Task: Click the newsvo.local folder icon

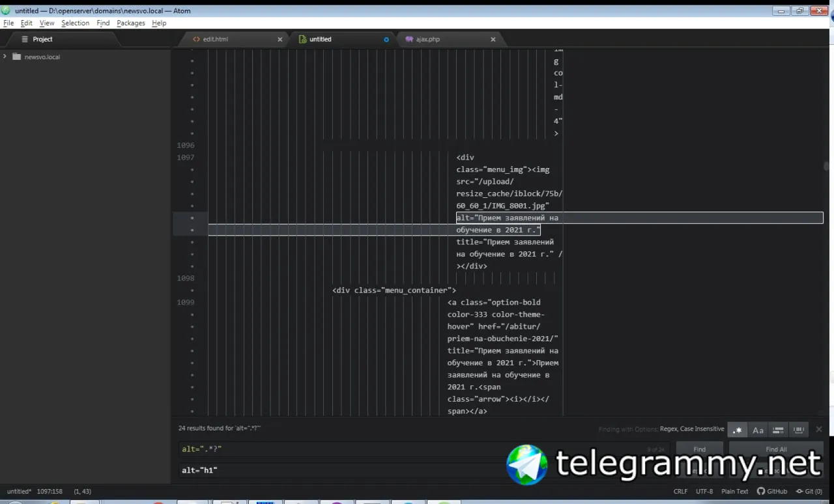Action: [x=16, y=57]
